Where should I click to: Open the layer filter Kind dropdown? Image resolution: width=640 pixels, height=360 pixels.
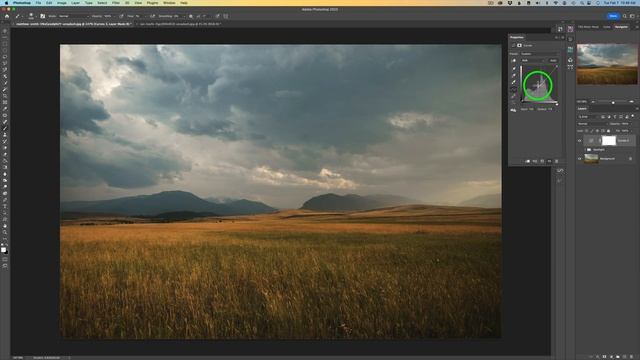[587, 117]
